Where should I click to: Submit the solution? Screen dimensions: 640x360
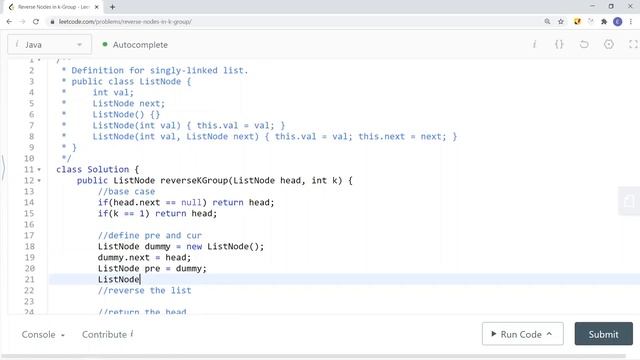pos(604,334)
